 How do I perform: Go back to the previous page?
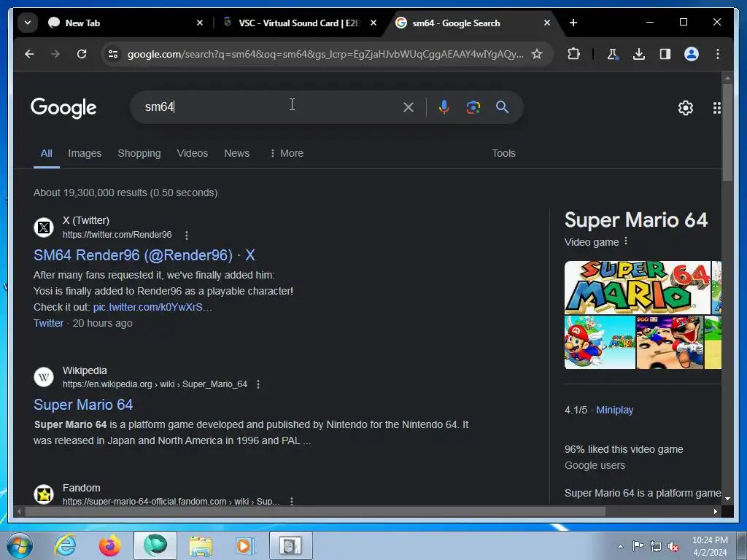[x=29, y=54]
